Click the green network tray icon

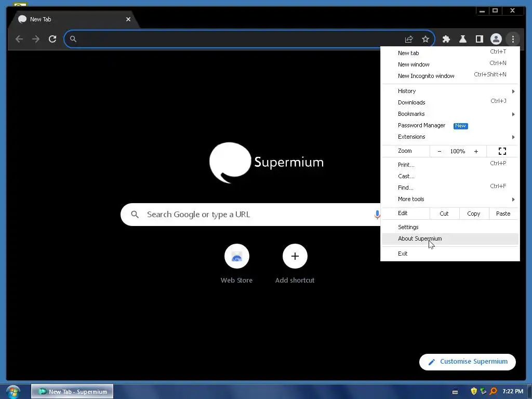pyautogui.click(x=484, y=392)
